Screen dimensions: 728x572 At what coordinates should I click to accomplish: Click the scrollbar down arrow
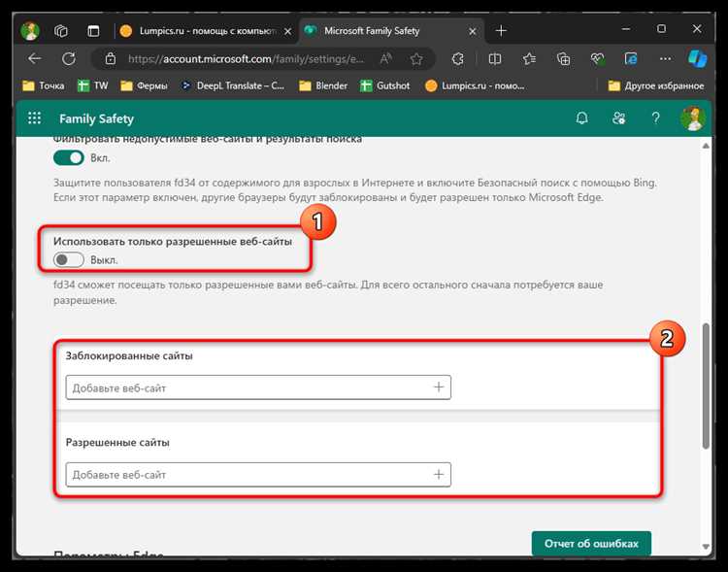(x=706, y=547)
